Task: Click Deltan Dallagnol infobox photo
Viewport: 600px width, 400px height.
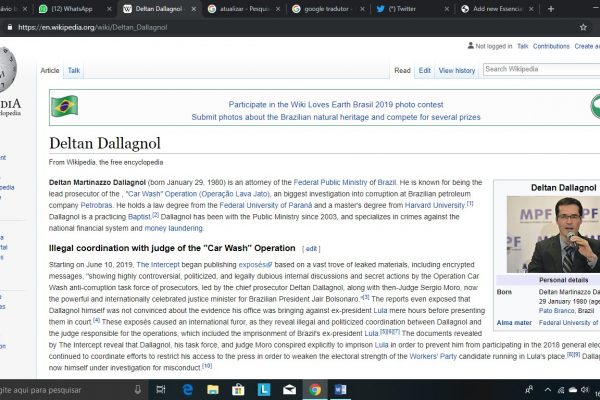Action: 553,234
